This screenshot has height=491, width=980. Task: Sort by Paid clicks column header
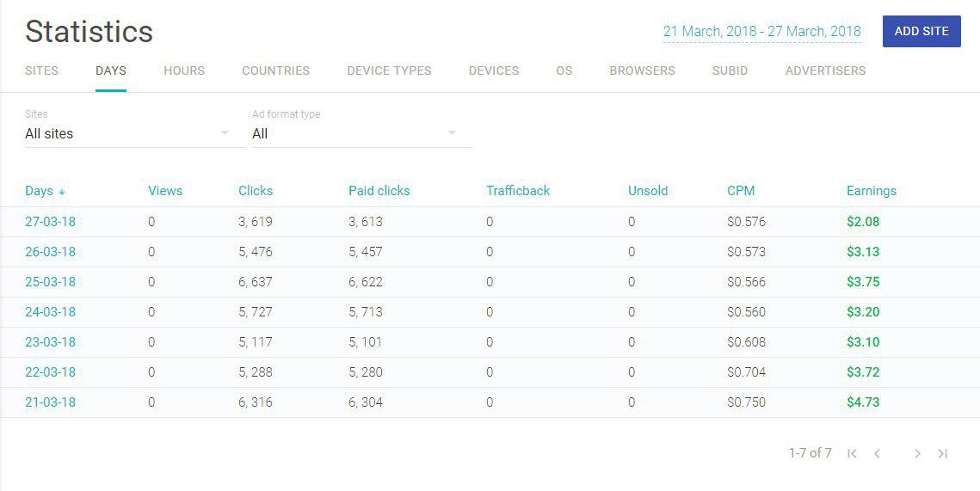pyautogui.click(x=379, y=191)
